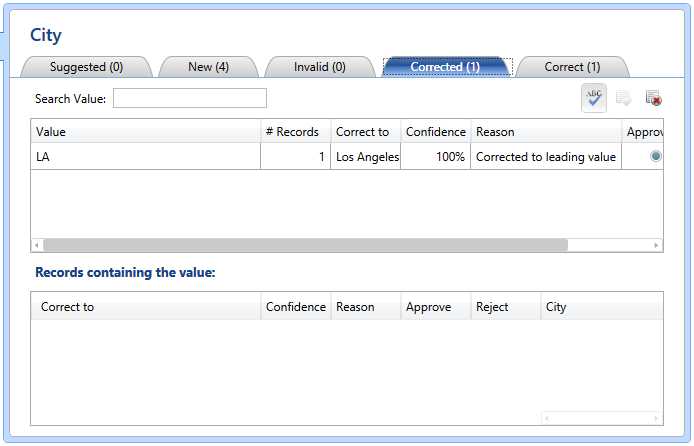The width and height of the screenshot is (694, 446).
Task: Click the upper grid's horizontal scrollbar thumb
Action: [x=305, y=245]
